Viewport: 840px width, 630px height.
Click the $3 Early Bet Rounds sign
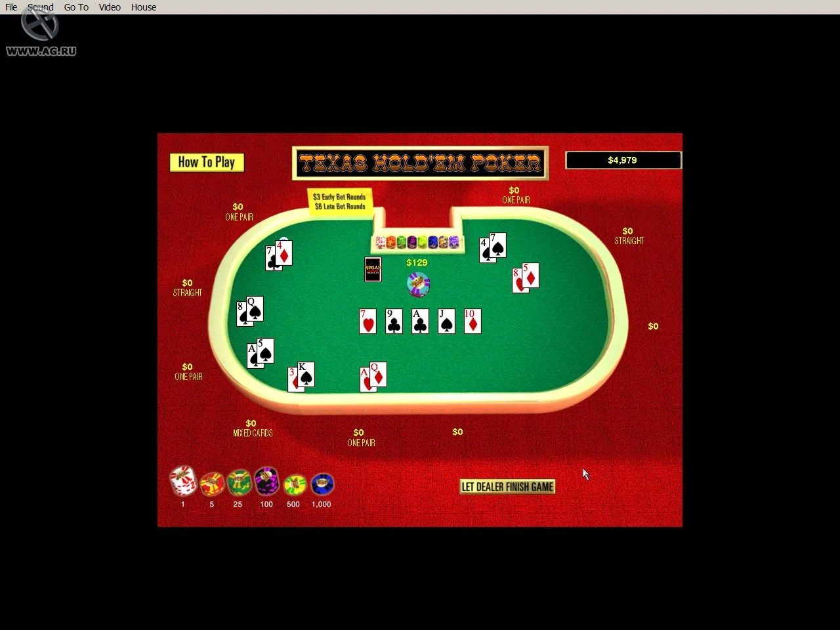tap(339, 201)
